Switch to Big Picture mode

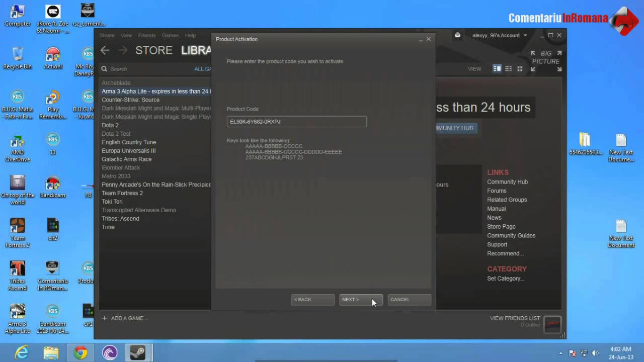[x=546, y=61]
